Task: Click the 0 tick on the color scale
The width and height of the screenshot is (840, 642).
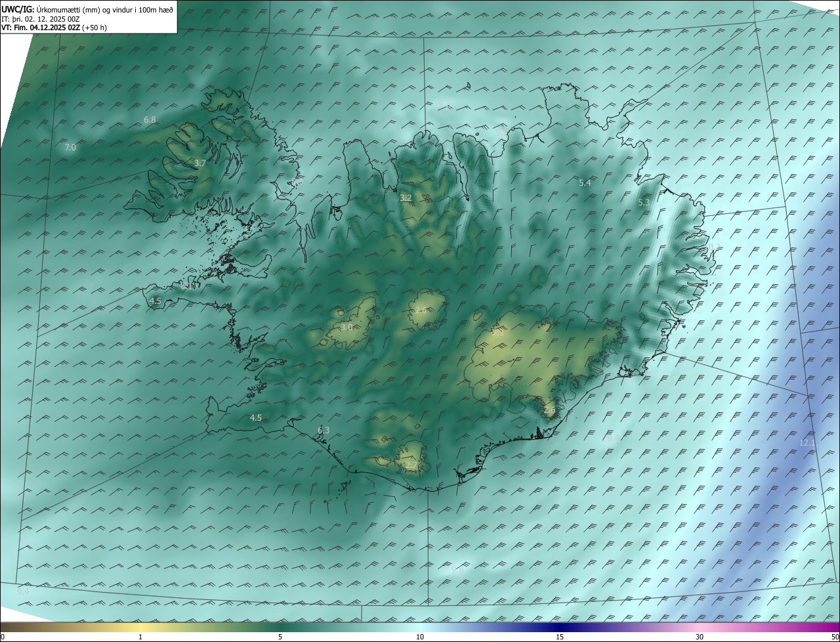Action: 3,637
